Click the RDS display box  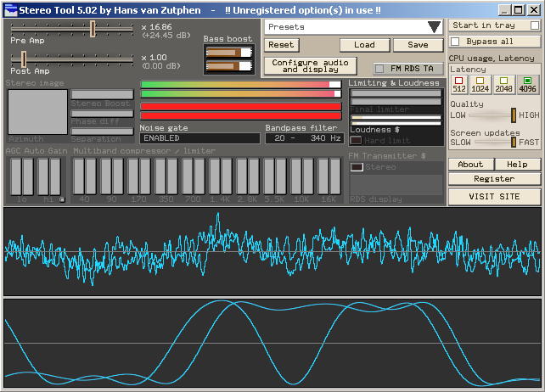(396, 185)
